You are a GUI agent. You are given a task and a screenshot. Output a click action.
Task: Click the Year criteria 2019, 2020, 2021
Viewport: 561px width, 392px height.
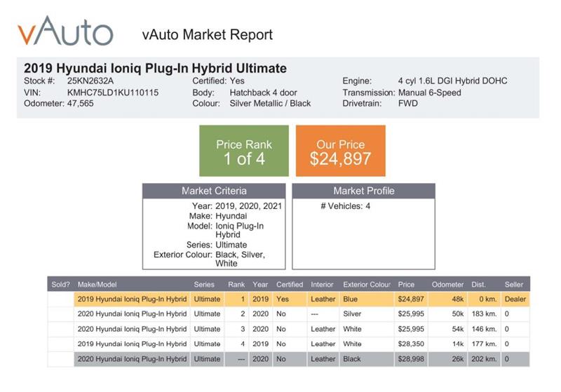[x=248, y=206]
